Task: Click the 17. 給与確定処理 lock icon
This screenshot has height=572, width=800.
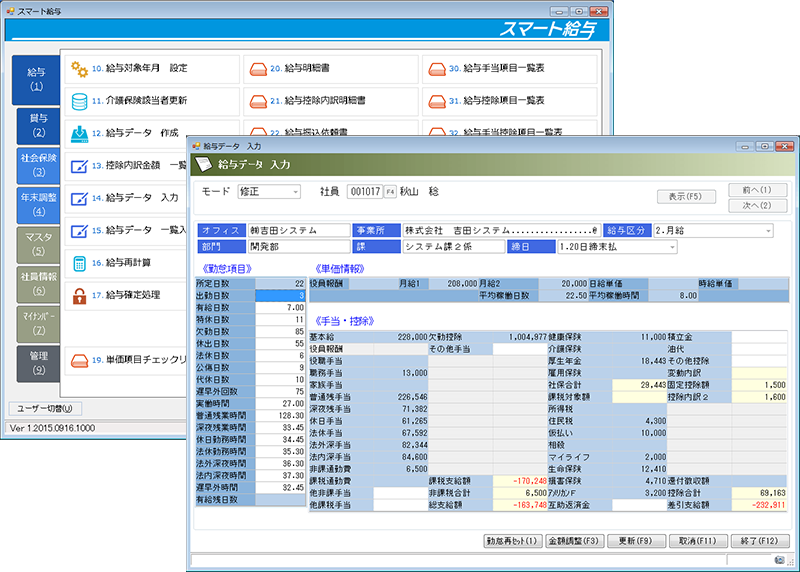Action: (80, 296)
